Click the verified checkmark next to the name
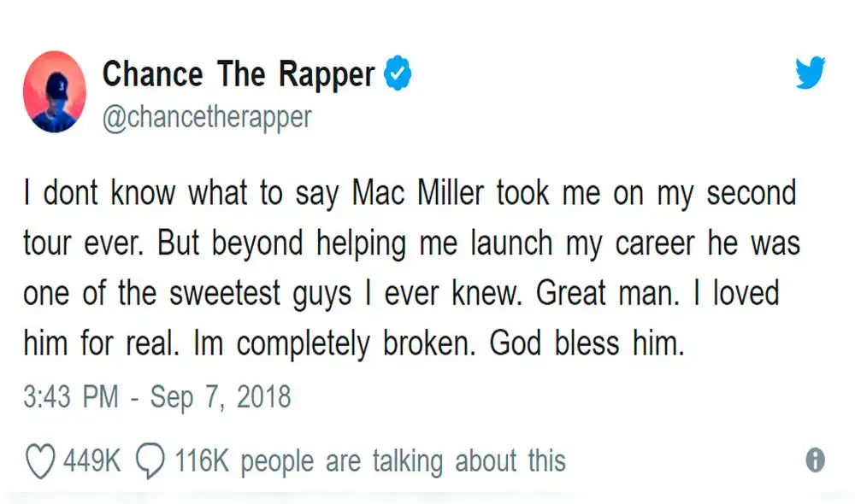Screen dimensions: 855x504 tap(398, 73)
